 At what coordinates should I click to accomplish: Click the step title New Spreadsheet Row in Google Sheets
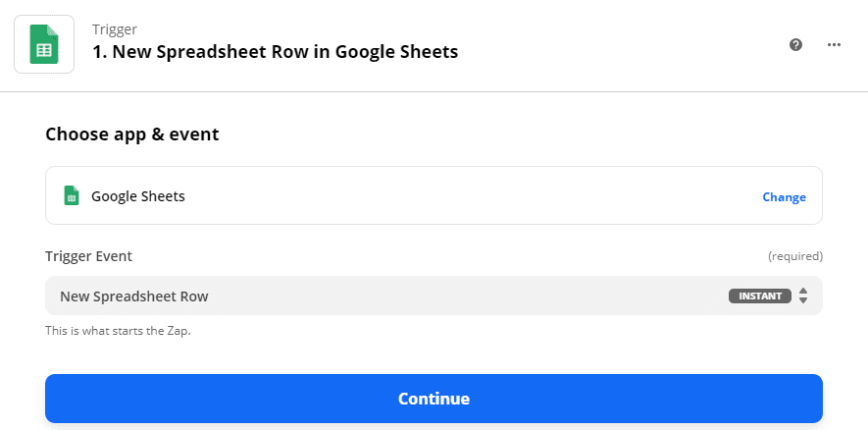284,51
